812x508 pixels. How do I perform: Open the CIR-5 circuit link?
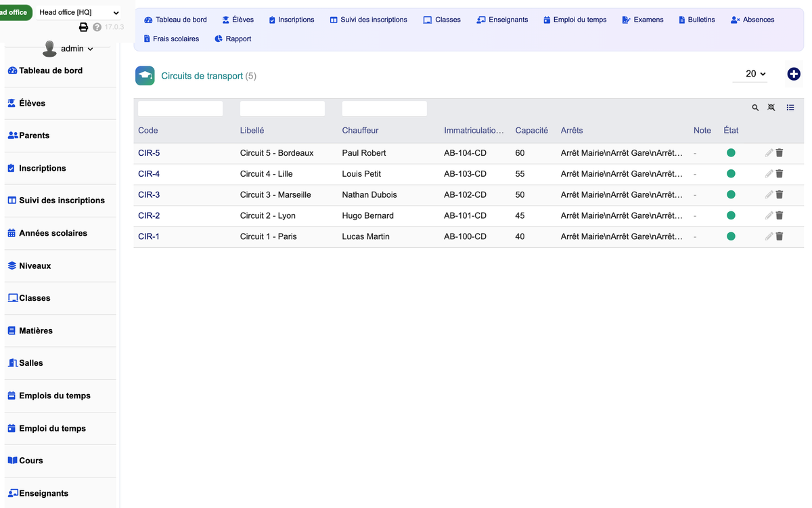point(149,153)
